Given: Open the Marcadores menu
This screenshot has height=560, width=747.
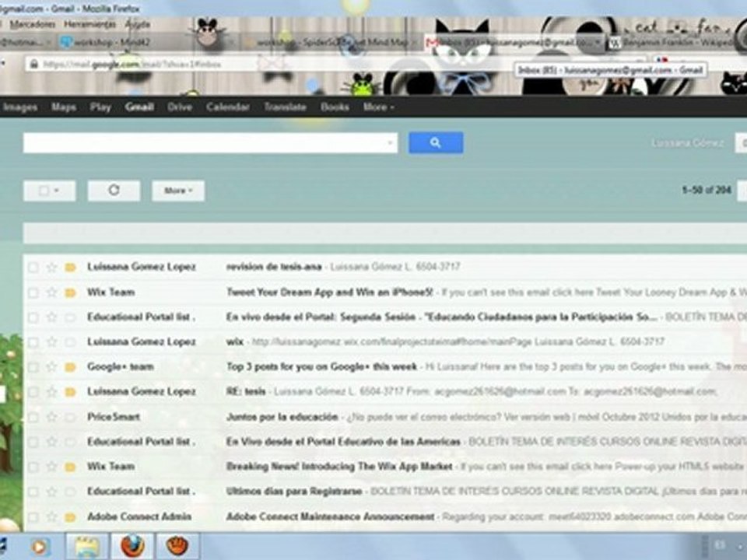Looking at the screenshot, I should [33, 24].
